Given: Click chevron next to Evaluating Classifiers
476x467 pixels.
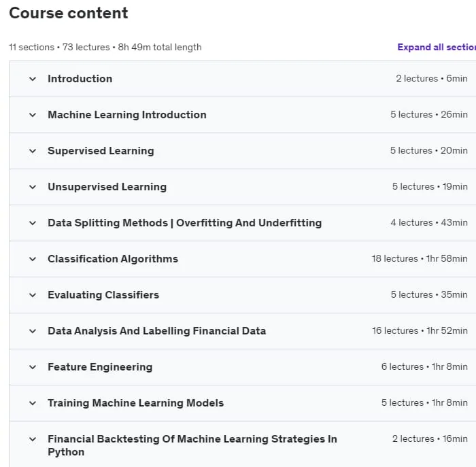Looking at the screenshot, I should coord(33,295).
